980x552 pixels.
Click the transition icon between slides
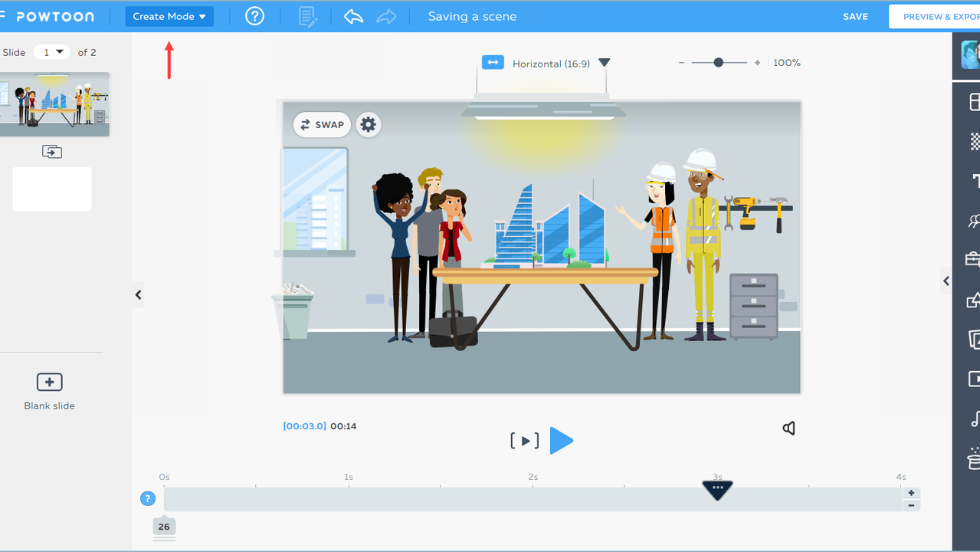click(x=52, y=152)
